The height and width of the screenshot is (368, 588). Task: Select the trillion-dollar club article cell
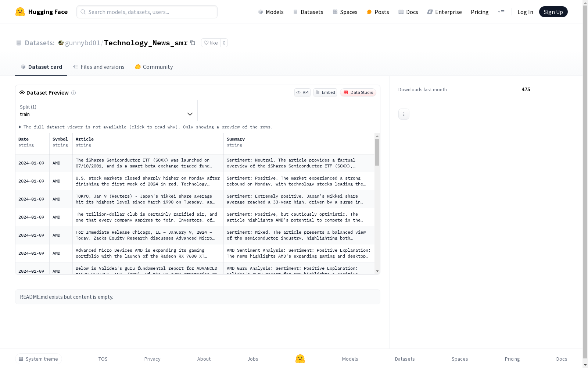click(x=148, y=217)
